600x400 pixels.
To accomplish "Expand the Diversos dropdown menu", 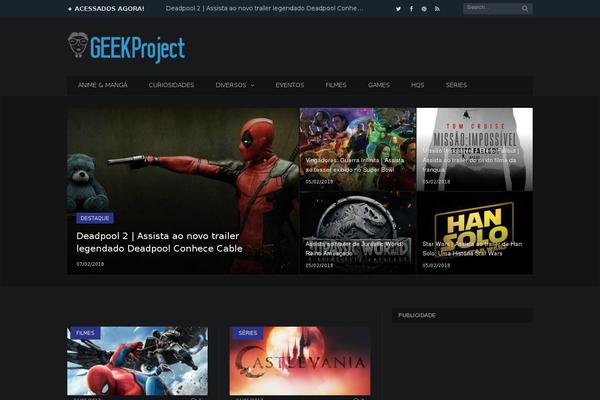I will click(x=235, y=85).
